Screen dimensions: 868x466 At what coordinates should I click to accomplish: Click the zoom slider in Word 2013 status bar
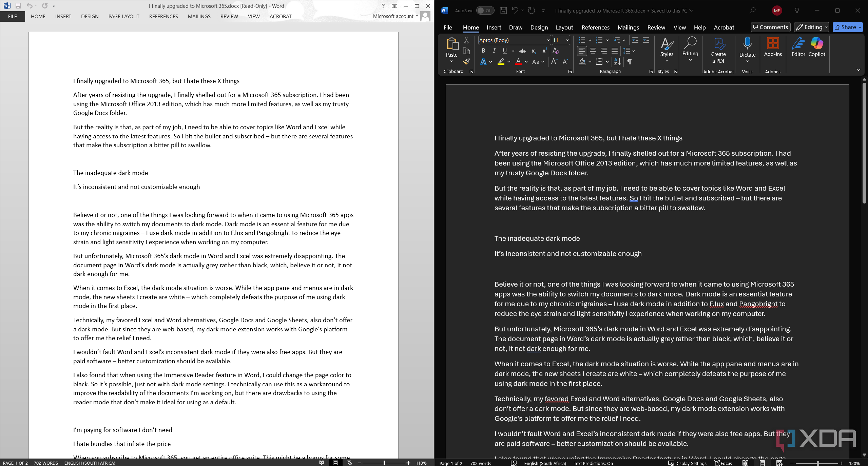[x=384, y=463]
